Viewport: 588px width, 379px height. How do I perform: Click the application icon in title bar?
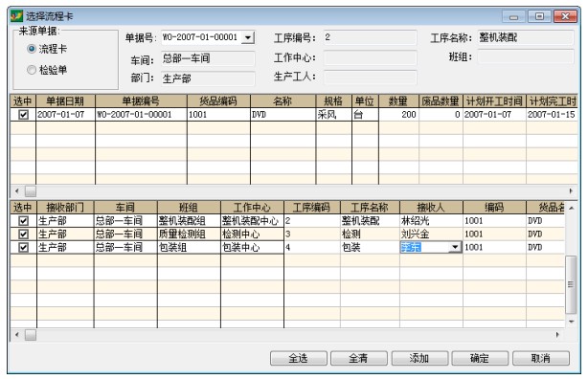point(16,16)
